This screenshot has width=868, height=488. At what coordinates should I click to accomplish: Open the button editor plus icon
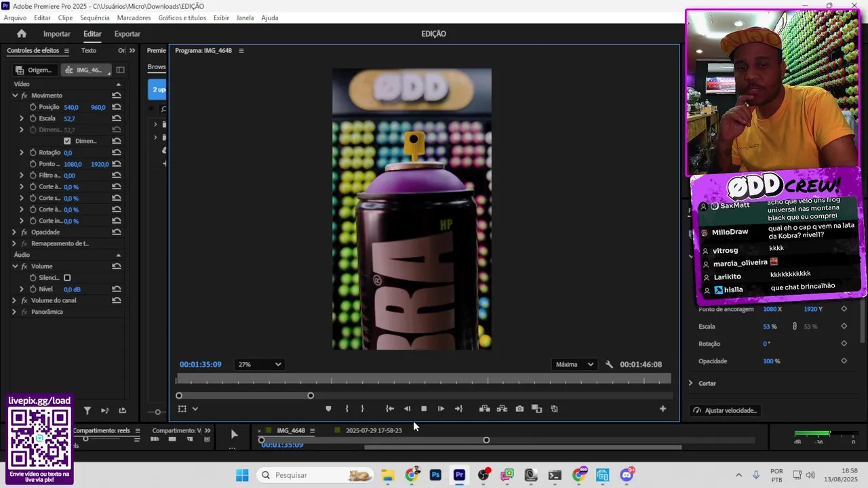[x=663, y=409]
